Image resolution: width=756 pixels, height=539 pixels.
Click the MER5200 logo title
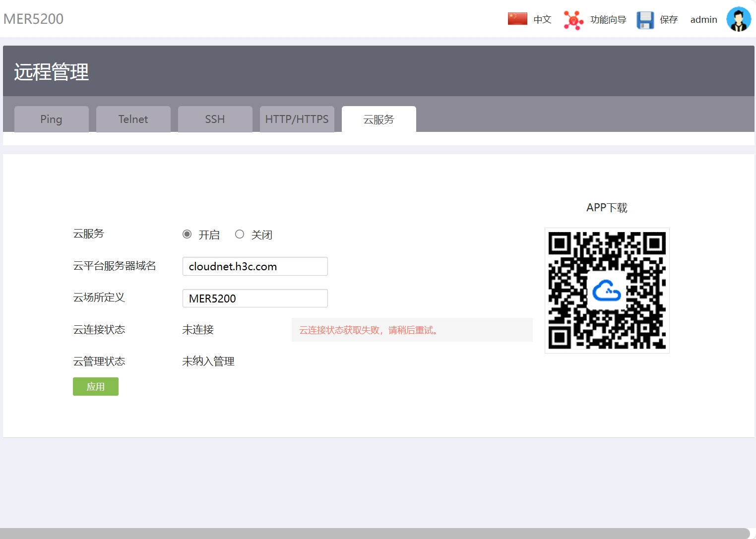[33, 19]
